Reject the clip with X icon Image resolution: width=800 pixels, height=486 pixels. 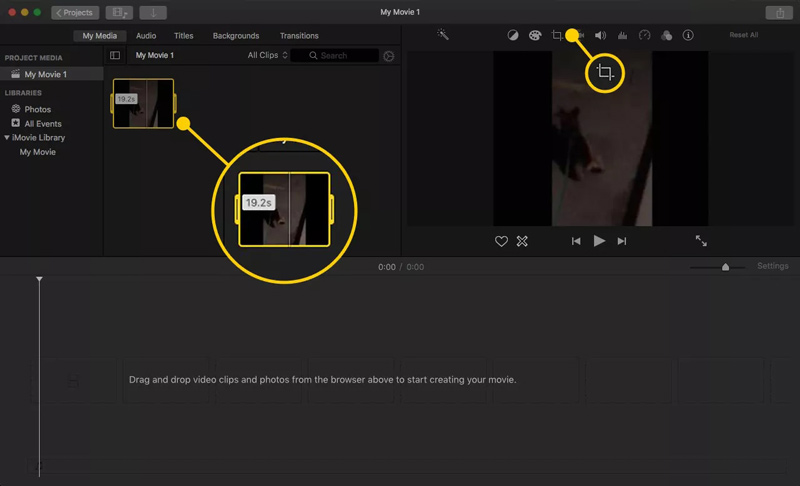(522, 241)
